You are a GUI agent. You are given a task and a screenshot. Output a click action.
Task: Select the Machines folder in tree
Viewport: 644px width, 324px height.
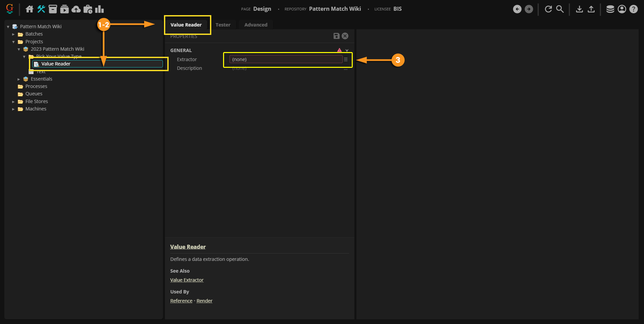tap(36, 109)
